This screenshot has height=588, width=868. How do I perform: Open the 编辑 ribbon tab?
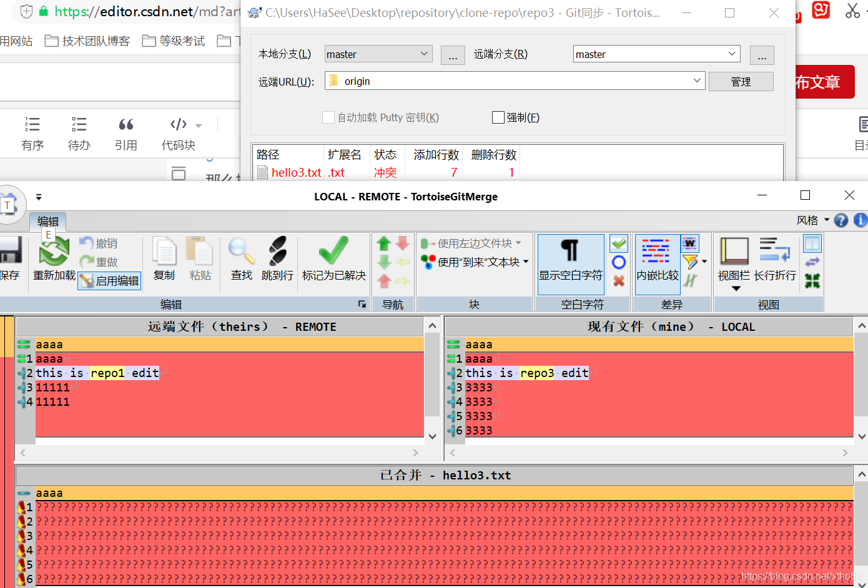tap(48, 221)
